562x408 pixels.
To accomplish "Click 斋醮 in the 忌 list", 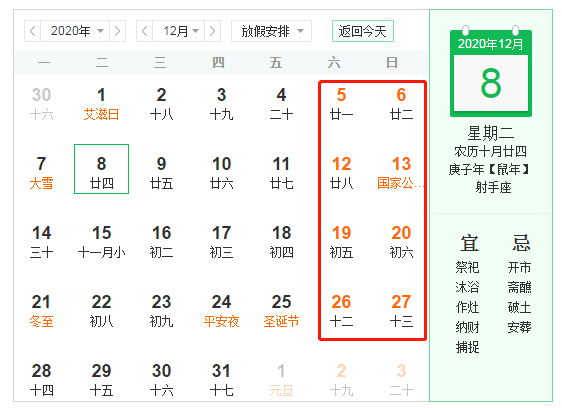I will coord(519,287).
